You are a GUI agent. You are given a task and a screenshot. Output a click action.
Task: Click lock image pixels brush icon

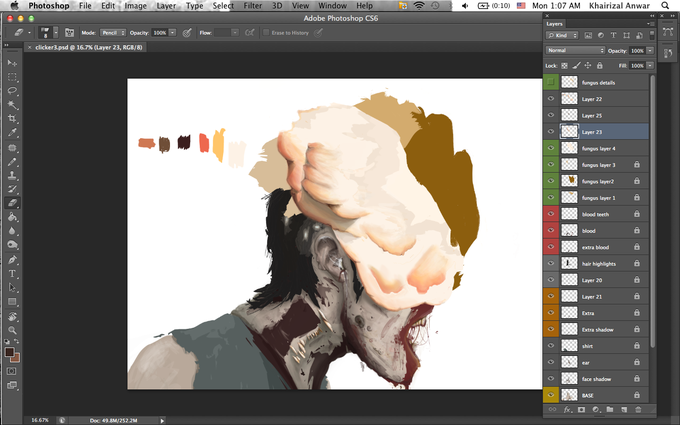[576, 65]
